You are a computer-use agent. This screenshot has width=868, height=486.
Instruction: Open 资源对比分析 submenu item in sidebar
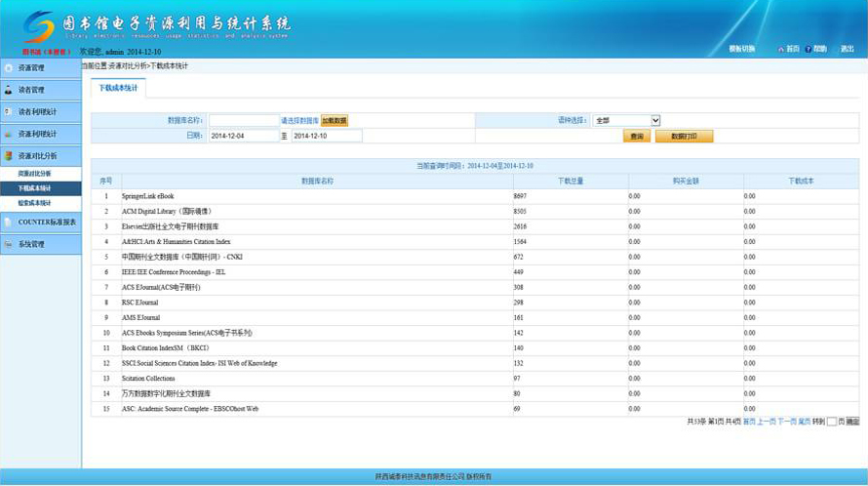click(35, 173)
